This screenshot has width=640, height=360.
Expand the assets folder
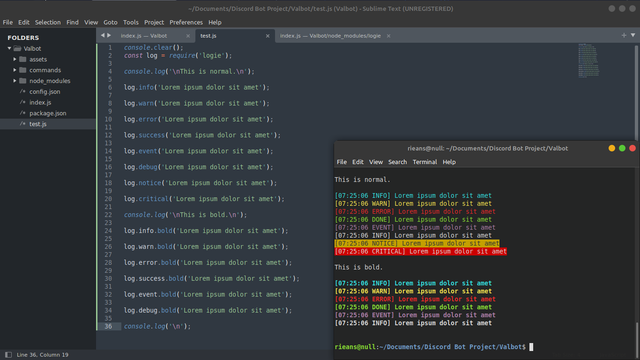point(15,59)
